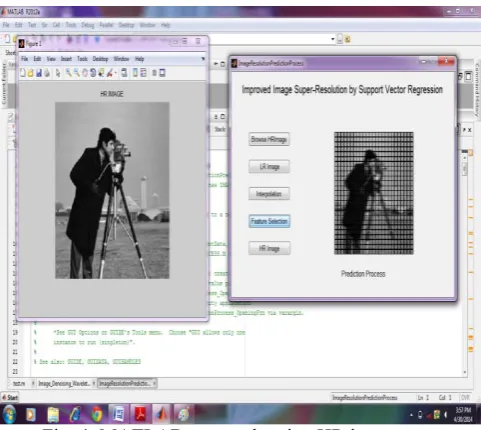
Task: Open the Debug menu in MATLAB main window
Action: (x=88, y=25)
